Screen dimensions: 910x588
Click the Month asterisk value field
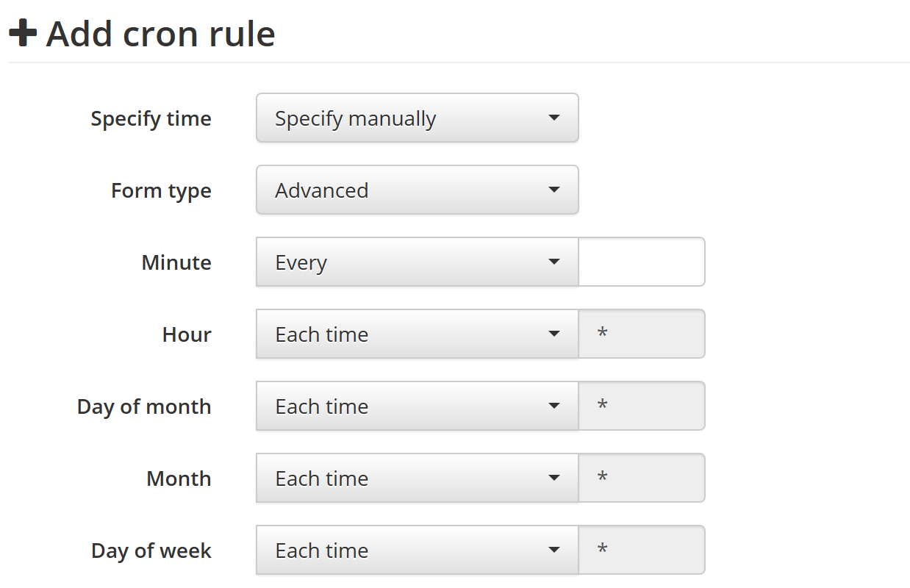point(642,478)
